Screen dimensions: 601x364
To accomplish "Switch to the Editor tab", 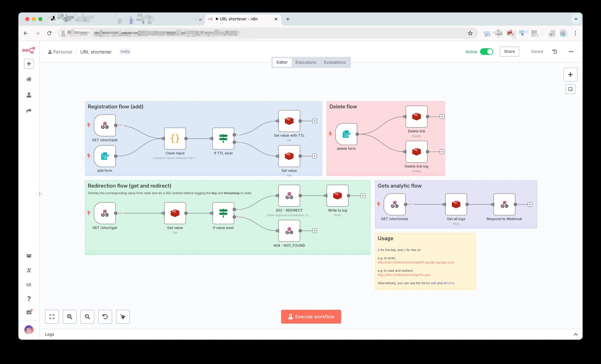I will (282, 62).
